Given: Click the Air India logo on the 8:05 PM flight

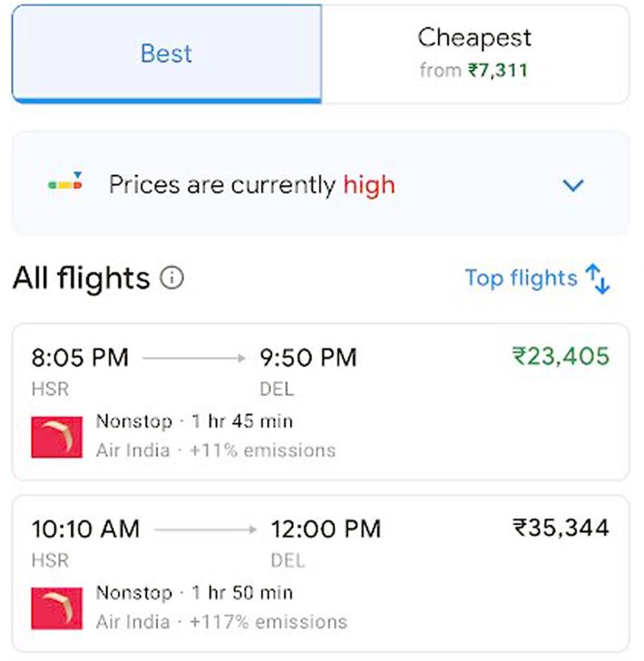Looking at the screenshot, I should [x=56, y=436].
